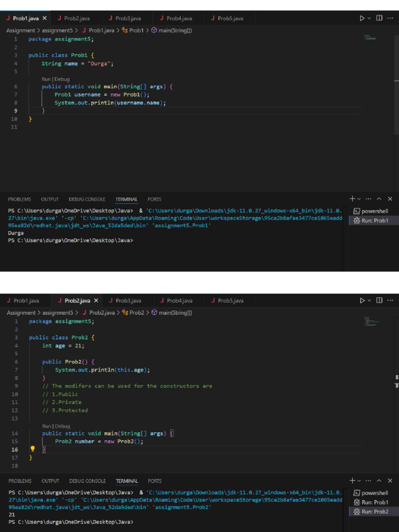
Task: Open PROBLEMS panel tab below Prob2.java editor
Action: pos(20,481)
